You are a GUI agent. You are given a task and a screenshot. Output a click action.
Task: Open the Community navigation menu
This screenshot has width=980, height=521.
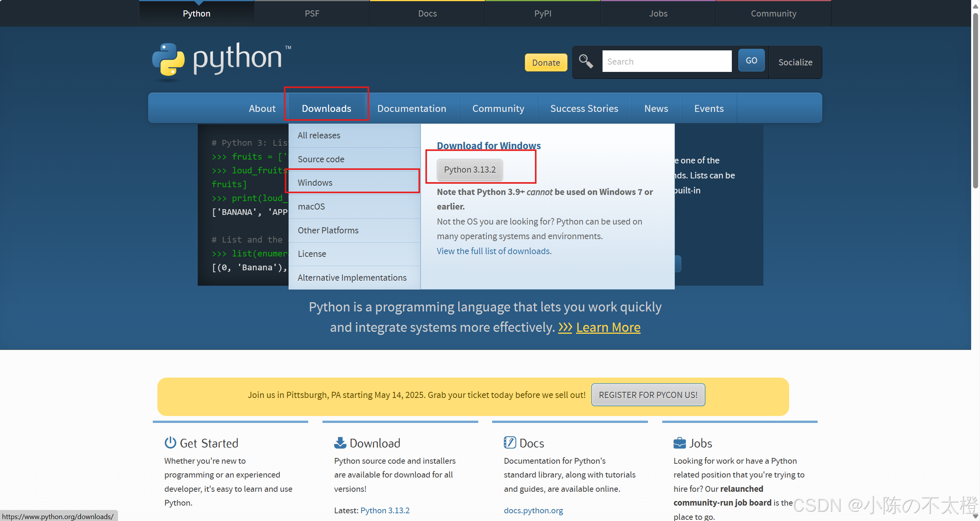(x=498, y=108)
